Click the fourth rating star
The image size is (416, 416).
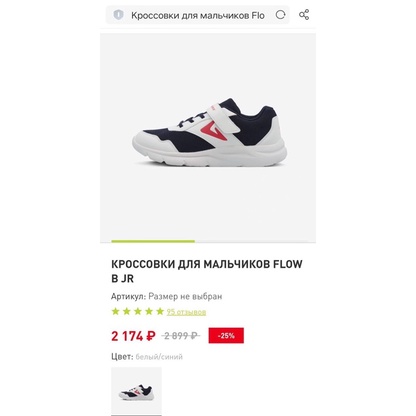[149, 312]
